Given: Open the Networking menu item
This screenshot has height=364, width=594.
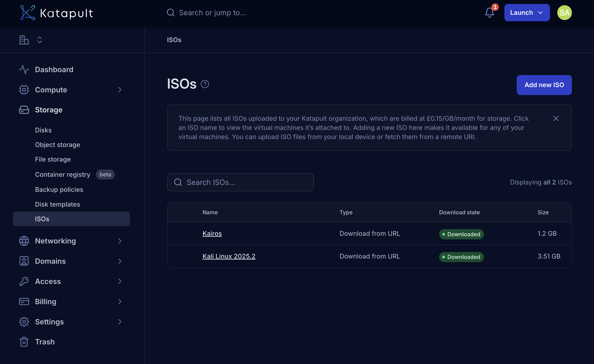Looking at the screenshot, I should [55, 241].
